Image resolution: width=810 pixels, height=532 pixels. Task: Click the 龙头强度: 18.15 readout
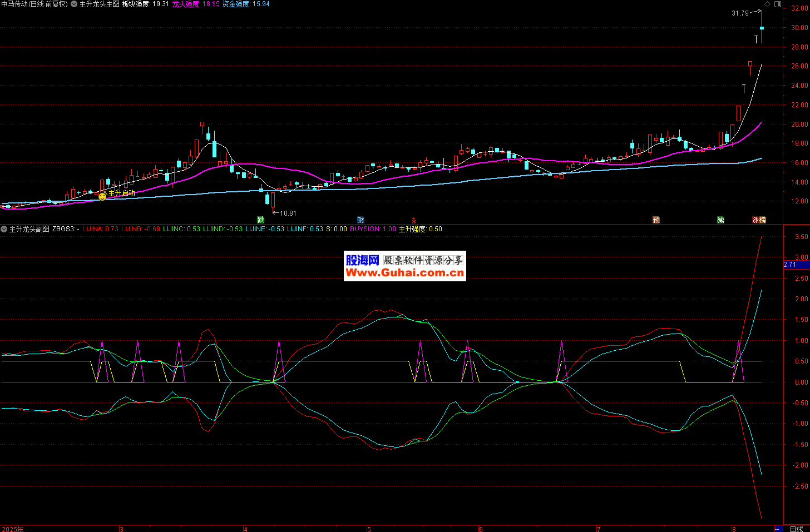[195, 4]
